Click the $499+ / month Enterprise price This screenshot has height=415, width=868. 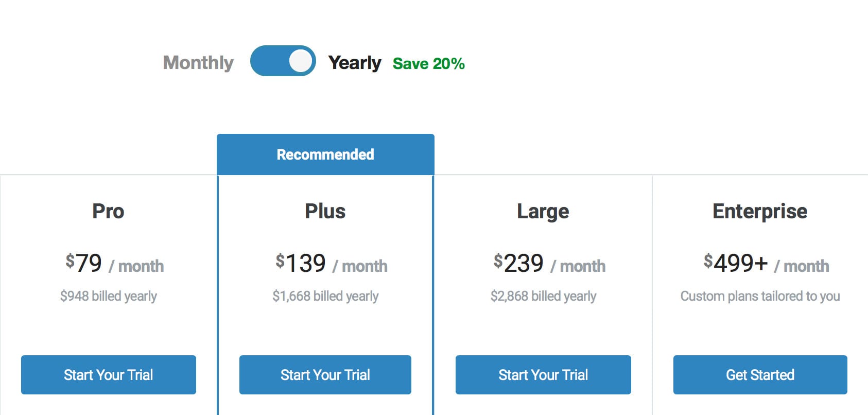coord(766,264)
